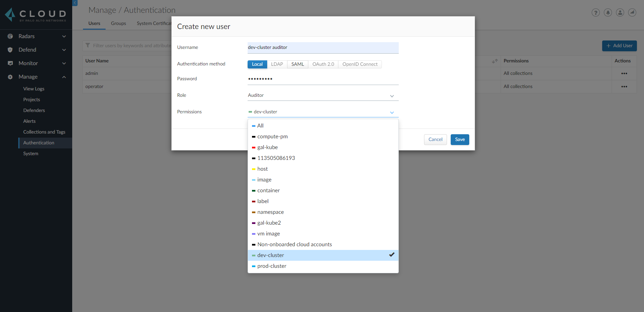Screen dimensions: 644x312
Task: Click the Defend shield icon
Action: 10,50
